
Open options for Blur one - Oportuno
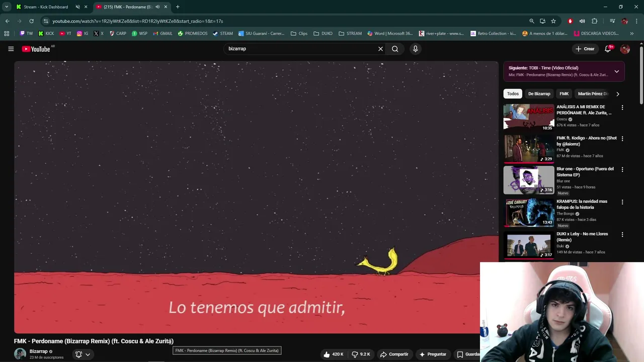[622, 170]
